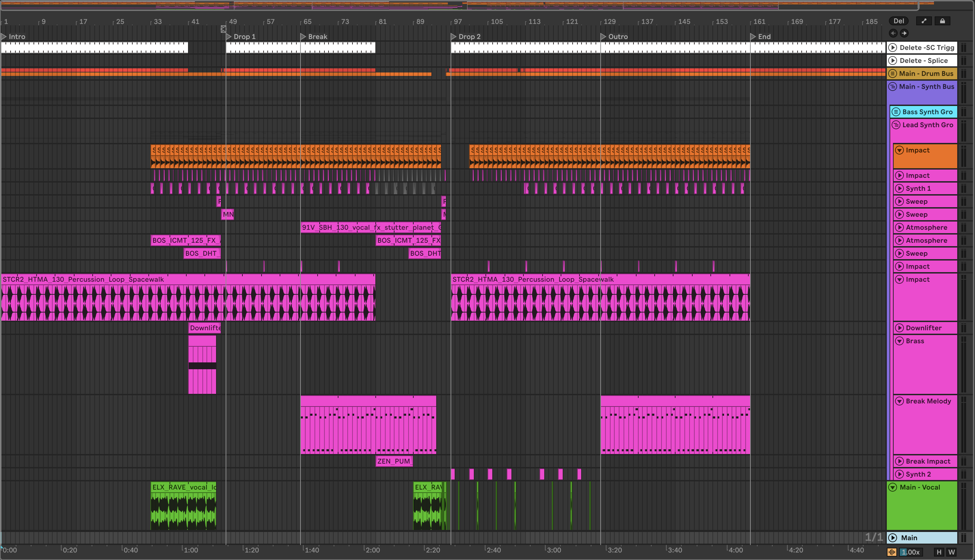Select the Break Melody clip starting at Break
The image size is (975, 560).
368,425
